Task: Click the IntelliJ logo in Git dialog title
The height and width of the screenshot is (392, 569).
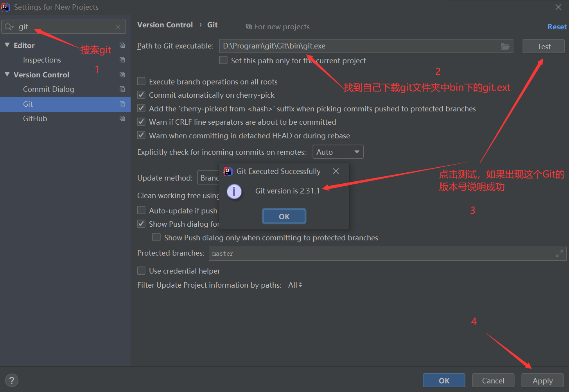Action: (x=228, y=171)
